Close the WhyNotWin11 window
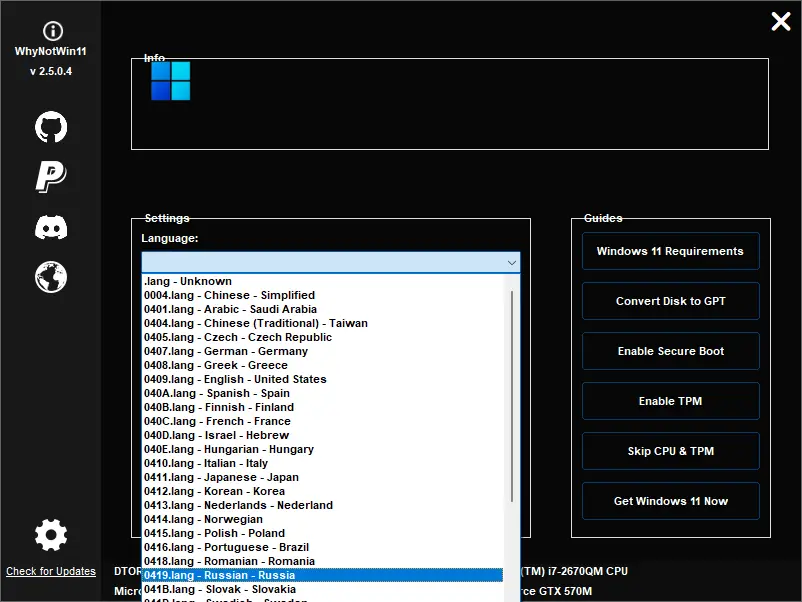The image size is (802, 602). click(x=781, y=21)
